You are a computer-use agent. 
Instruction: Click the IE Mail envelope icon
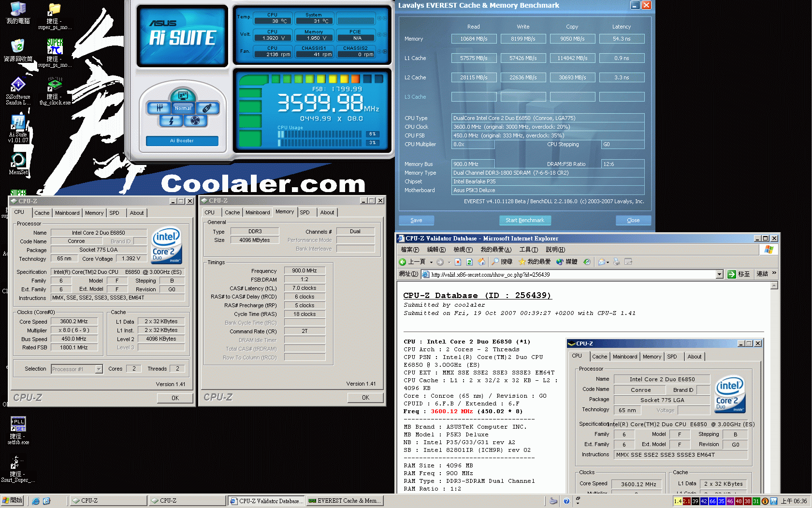pyautogui.click(x=601, y=262)
